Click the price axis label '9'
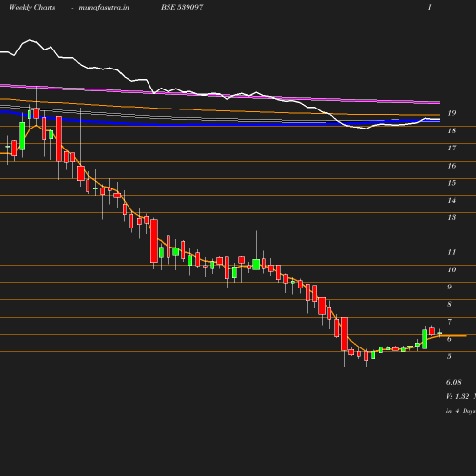 click(450, 287)
